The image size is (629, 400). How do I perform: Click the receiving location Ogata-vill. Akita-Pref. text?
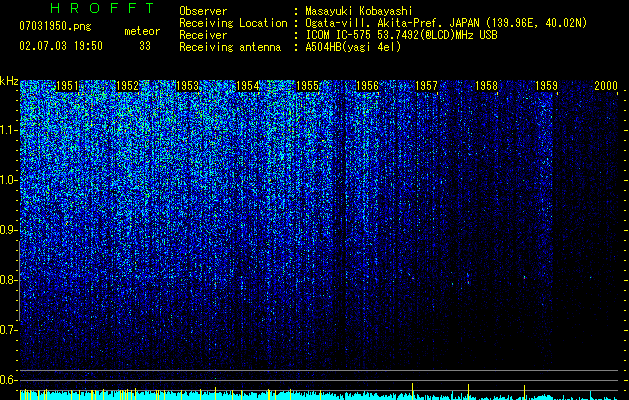pos(446,23)
